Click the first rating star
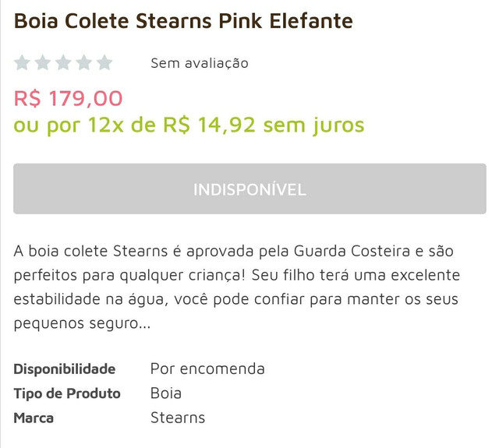499x448 pixels. point(22,62)
